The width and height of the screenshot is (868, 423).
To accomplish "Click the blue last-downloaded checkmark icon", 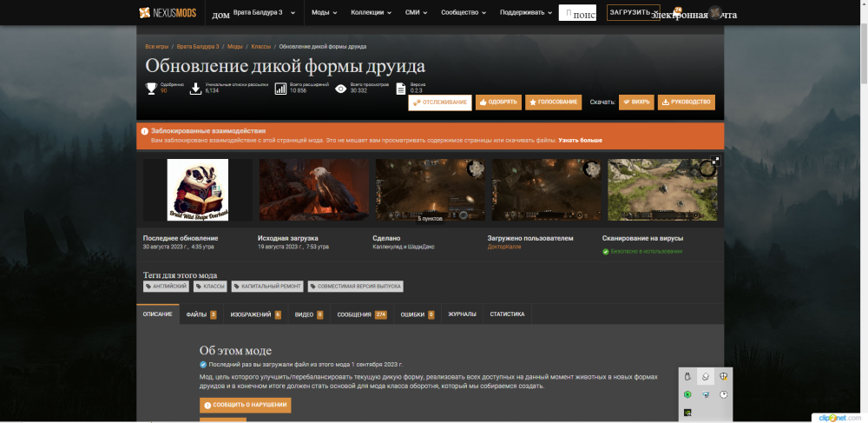I will tap(203, 364).
